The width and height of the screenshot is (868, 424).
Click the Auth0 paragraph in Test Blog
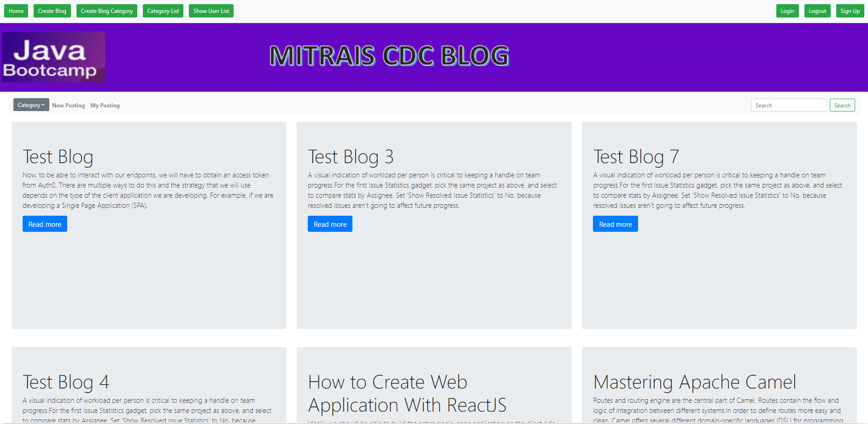click(148, 190)
